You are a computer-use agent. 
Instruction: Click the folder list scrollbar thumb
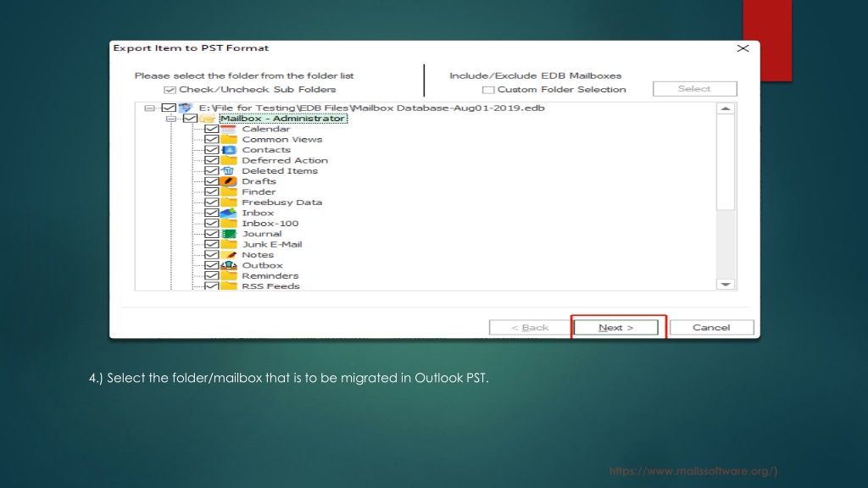click(x=726, y=162)
